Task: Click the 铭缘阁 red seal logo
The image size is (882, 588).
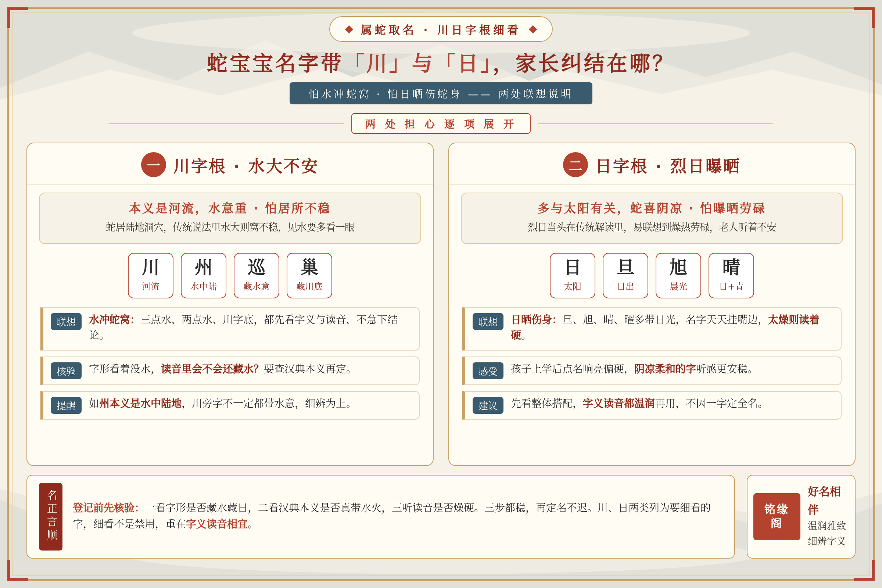Action: coord(777,516)
